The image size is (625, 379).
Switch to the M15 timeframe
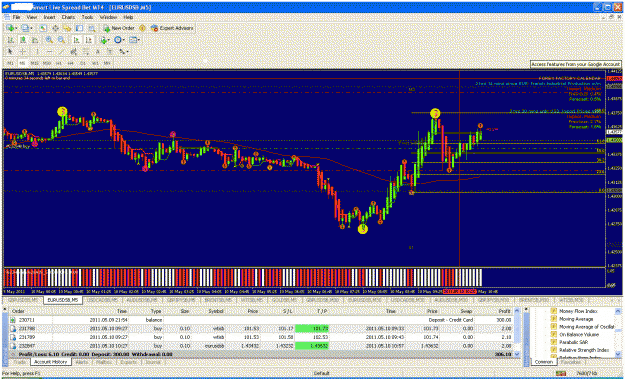[35, 63]
